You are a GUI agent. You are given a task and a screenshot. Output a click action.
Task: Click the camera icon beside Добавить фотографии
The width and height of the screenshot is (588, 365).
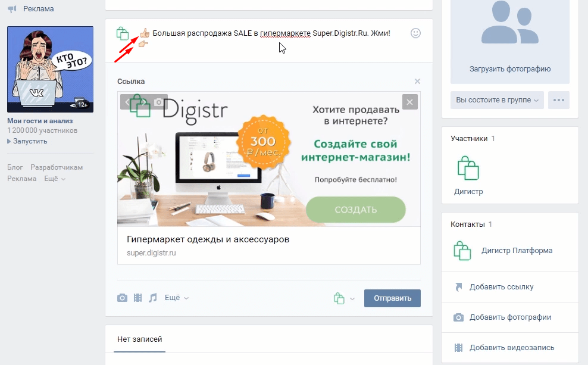click(x=458, y=317)
